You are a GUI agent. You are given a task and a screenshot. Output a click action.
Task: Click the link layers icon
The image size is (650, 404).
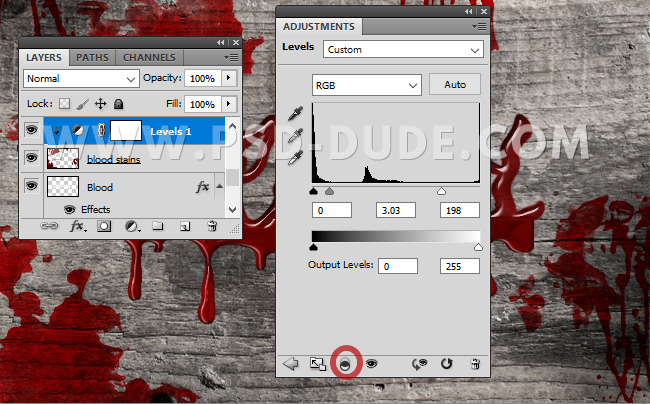point(49,226)
